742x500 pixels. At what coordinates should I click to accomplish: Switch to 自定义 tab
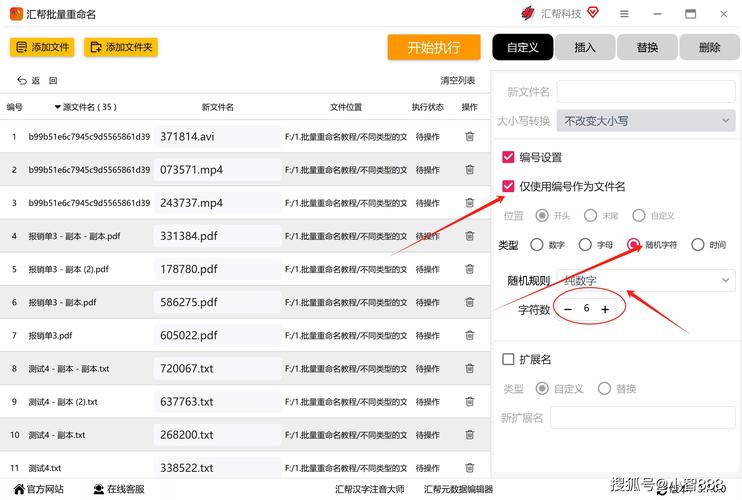pos(522,47)
